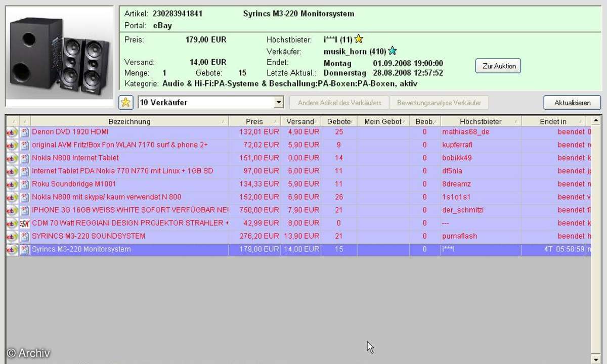
Task: Click eBay icon in IPHONE 3G 16GB row
Action: tap(12, 210)
